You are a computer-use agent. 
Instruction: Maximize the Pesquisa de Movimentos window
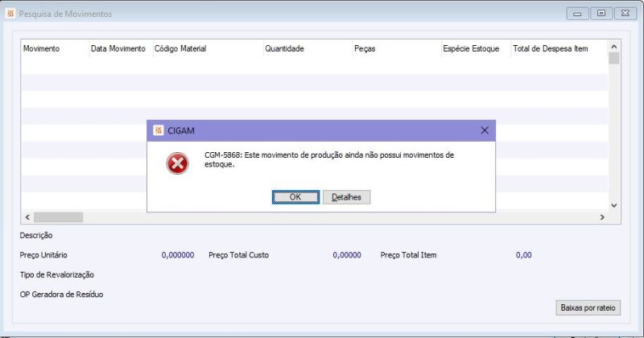(601, 14)
